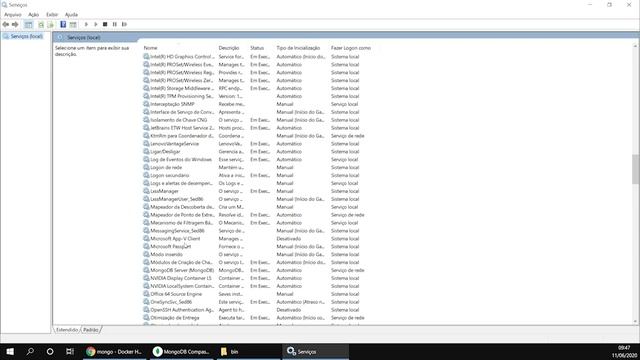Viewport: 640px width, 360px height.
Task: Open the Ação menu
Action: pyautogui.click(x=33, y=15)
